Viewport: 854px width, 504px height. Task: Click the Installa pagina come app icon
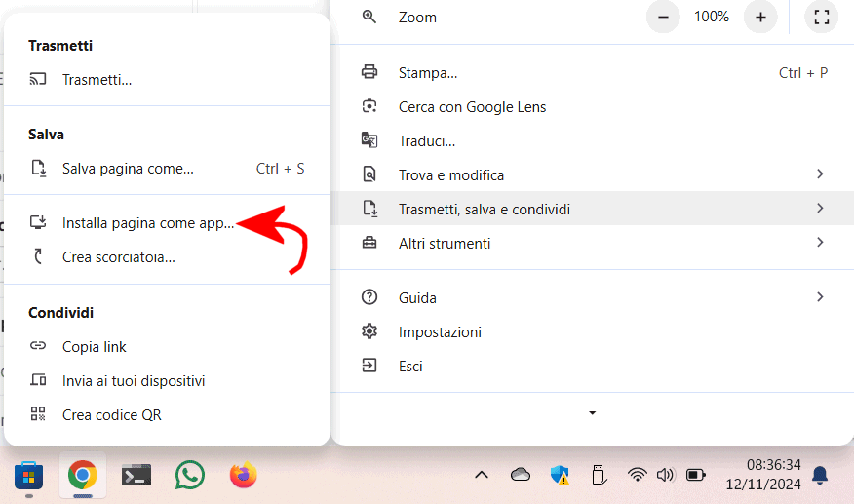pyautogui.click(x=38, y=222)
